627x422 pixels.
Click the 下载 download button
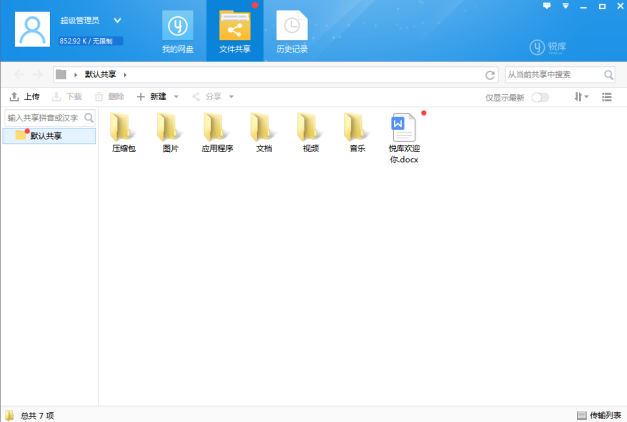tap(67, 96)
